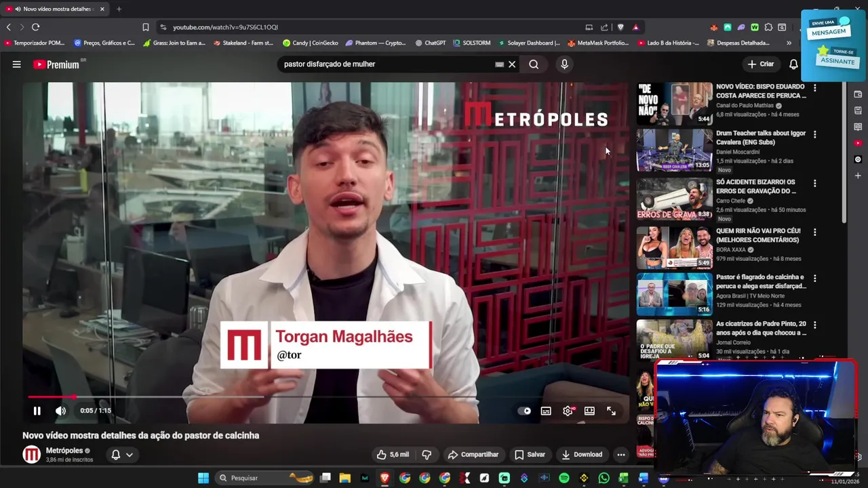Switch to theater mode

click(x=589, y=411)
